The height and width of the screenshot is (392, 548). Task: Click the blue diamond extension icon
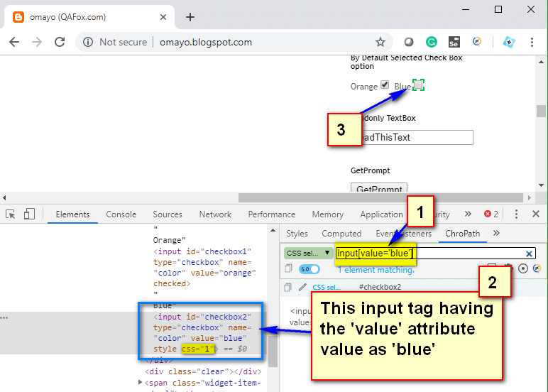pyautogui.click(x=509, y=43)
